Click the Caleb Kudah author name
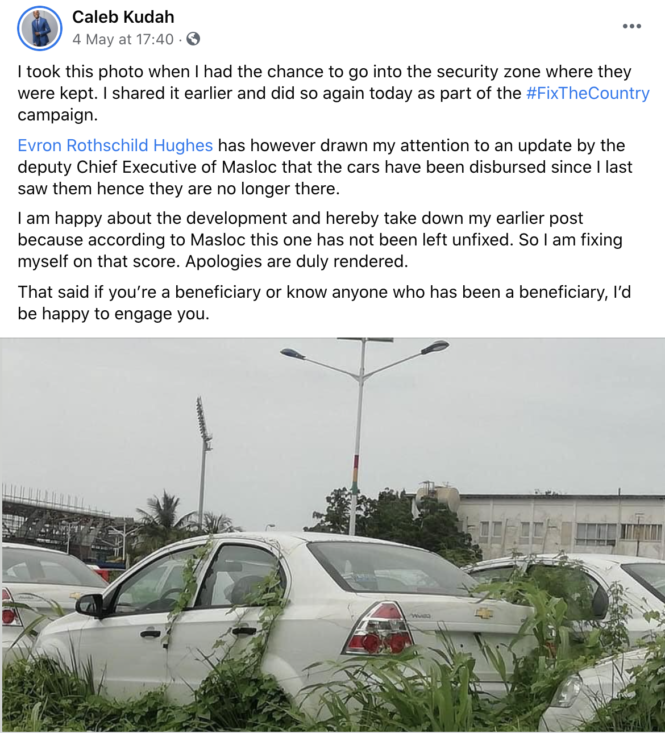 click(x=123, y=17)
